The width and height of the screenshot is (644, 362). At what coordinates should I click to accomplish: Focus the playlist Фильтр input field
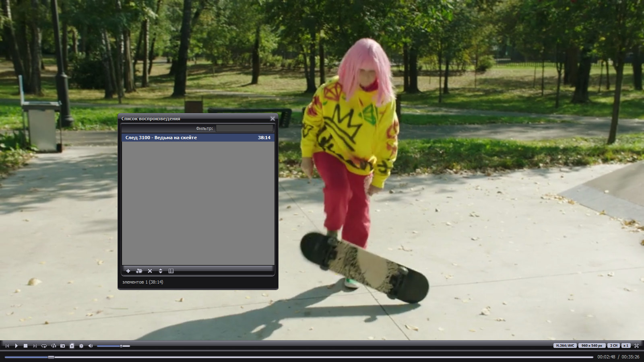pyautogui.click(x=245, y=128)
